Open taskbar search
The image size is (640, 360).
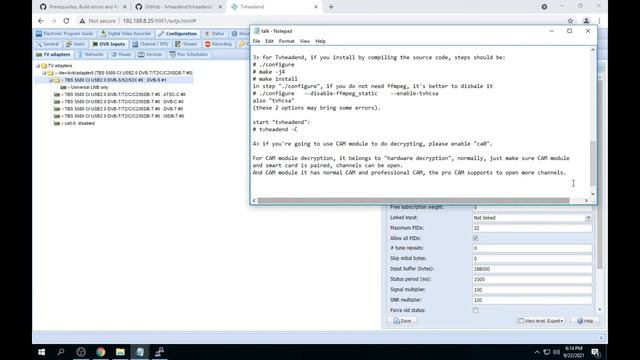click(x=61, y=352)
